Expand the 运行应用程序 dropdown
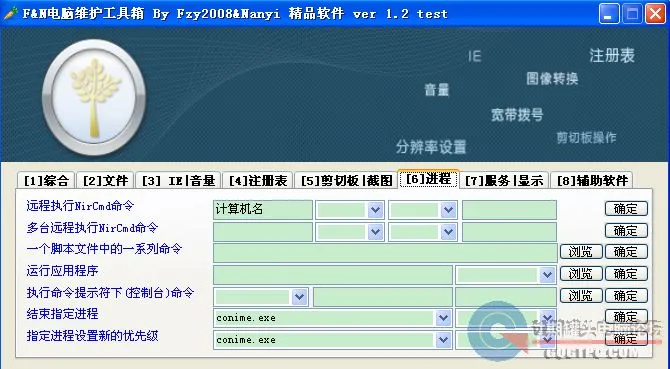 [x=547, y=275]
